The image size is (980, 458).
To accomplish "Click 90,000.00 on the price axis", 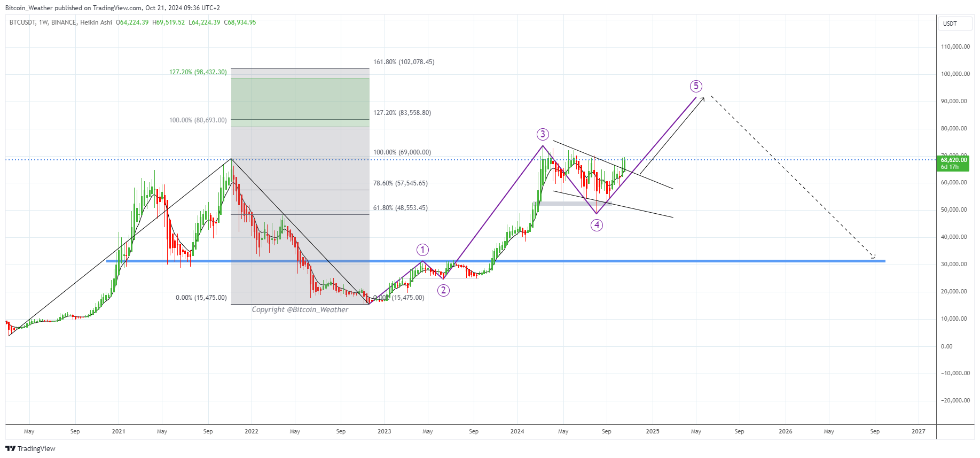I will tap(954, 101).
